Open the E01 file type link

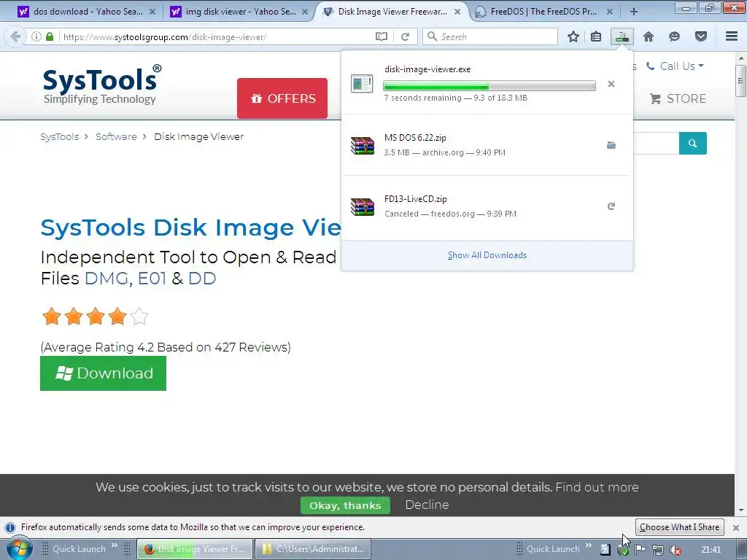coord(152,278)
